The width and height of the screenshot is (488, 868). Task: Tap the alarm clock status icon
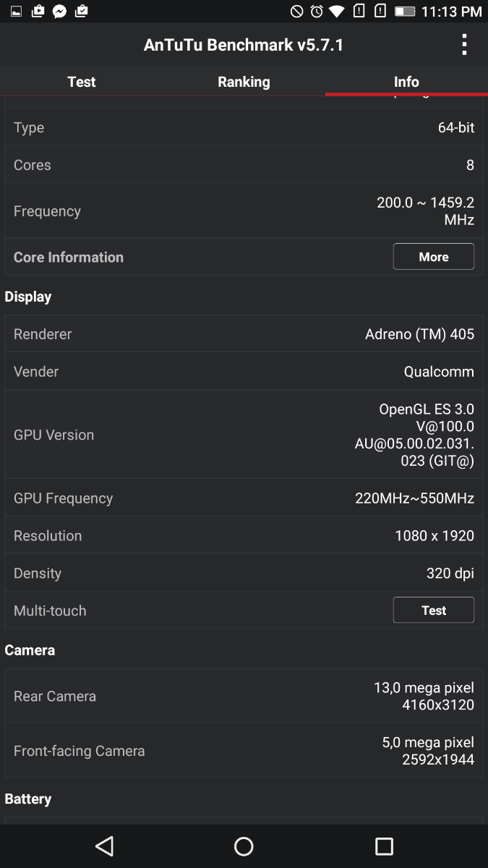tap(317, 12)
